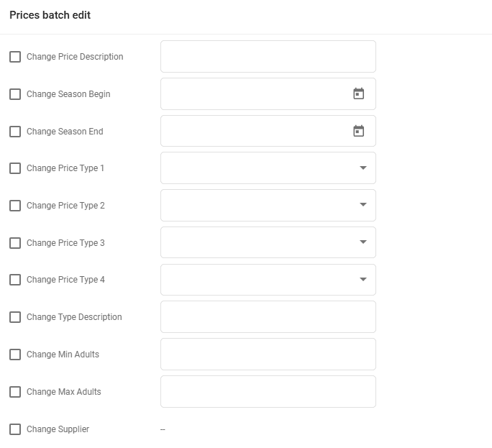Screen dimensions: 492x448
Task: Tick the Change Season Begin checkbox
Action: (15, 94)
